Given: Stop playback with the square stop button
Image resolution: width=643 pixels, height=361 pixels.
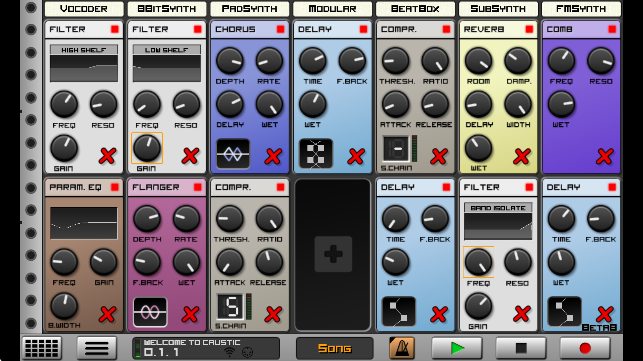Looking at the screenshot, I should [x=521, y=348].
